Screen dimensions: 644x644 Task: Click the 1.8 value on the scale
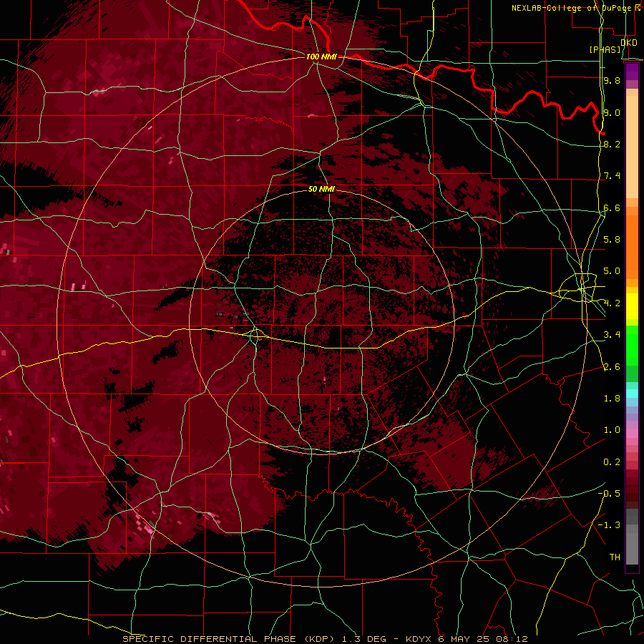(x=612, y=399)
